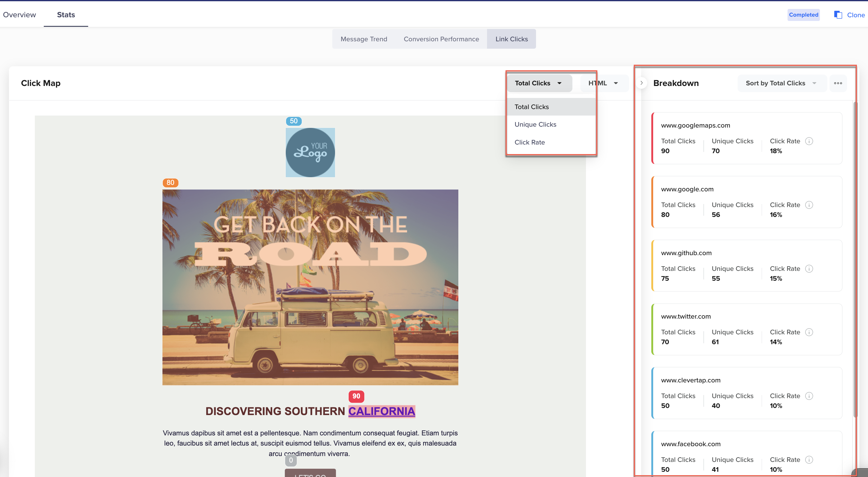Click info icon beside facebook.com Click Rate
The width and height of the screenshot is (868, 477).
[809, 459]
